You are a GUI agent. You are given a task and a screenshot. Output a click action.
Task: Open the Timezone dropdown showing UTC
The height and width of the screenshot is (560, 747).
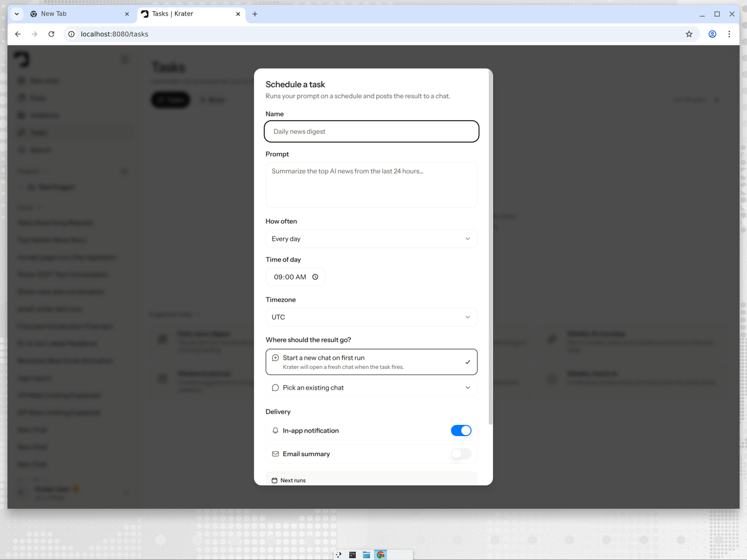point(372,317)
